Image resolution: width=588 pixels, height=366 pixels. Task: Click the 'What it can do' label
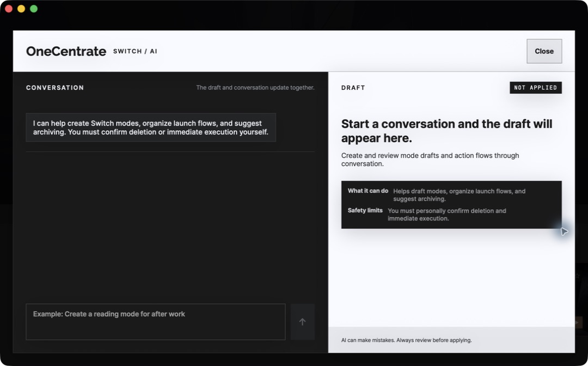pyautogui.click(x=368, y=191)
